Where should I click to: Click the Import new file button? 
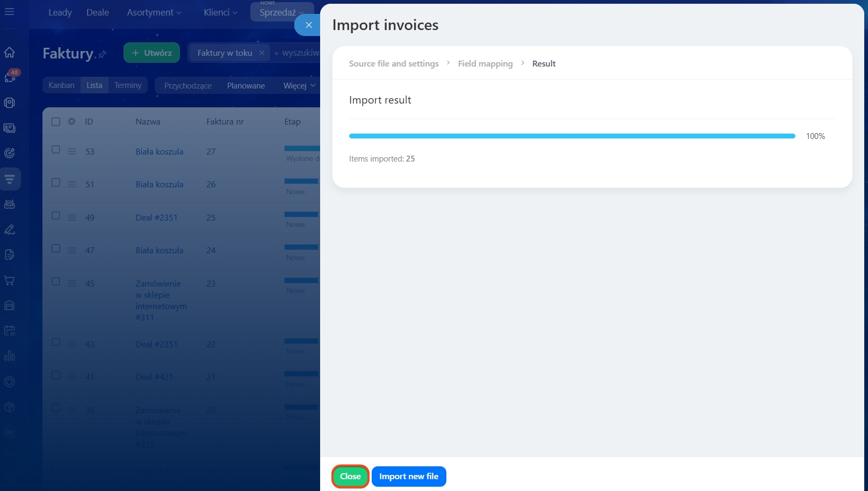pyautogui.click(x=409, y=477)
